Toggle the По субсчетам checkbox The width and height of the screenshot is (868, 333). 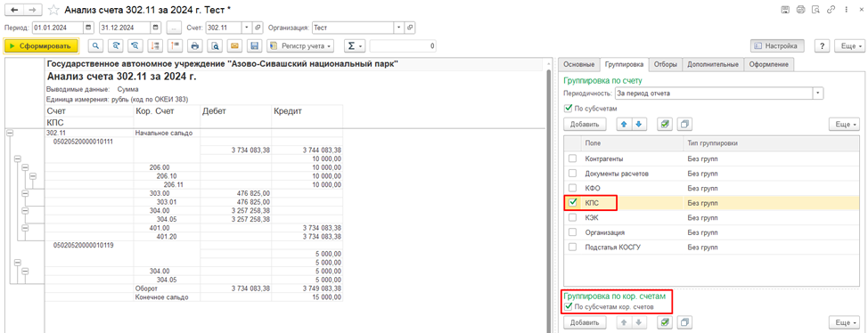pos(567,108)
